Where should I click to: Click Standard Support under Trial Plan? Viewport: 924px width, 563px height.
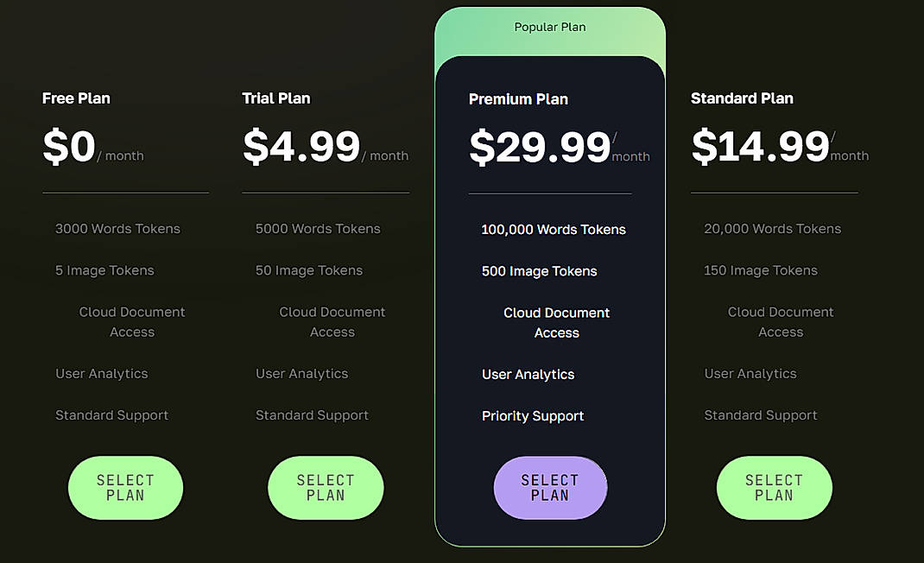click(312, 414)
